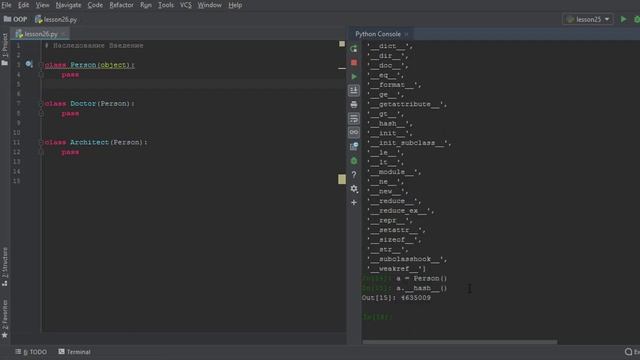
Task: Add a new console with the plus icon
Action: click(x=354, y=202)
